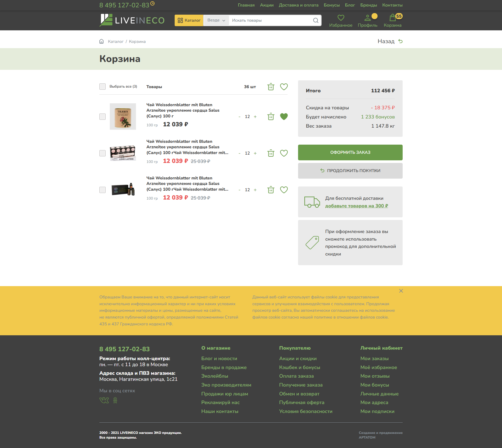The height and width of the screenshot is (448, 502).
Task: Open the cart bag icon in header
Action: 392,18
